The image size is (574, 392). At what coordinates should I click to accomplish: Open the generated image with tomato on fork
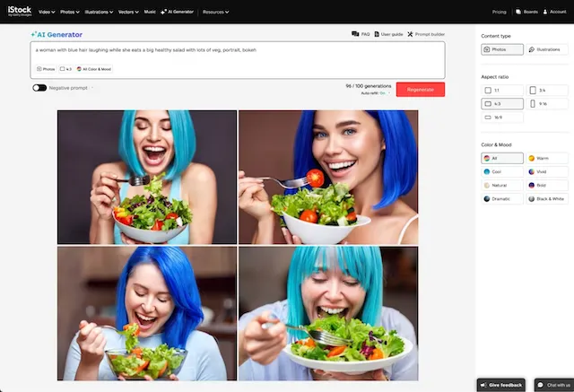328,177
